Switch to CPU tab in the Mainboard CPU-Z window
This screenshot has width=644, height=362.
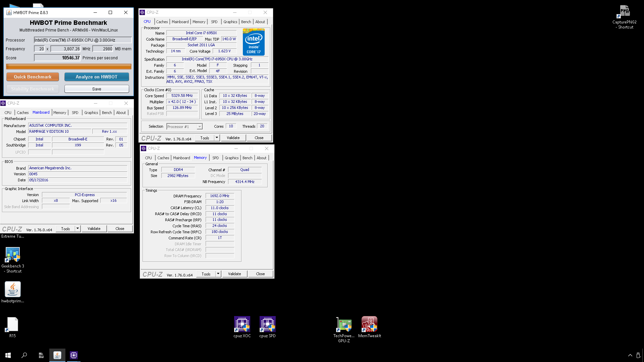click(8, 113)
